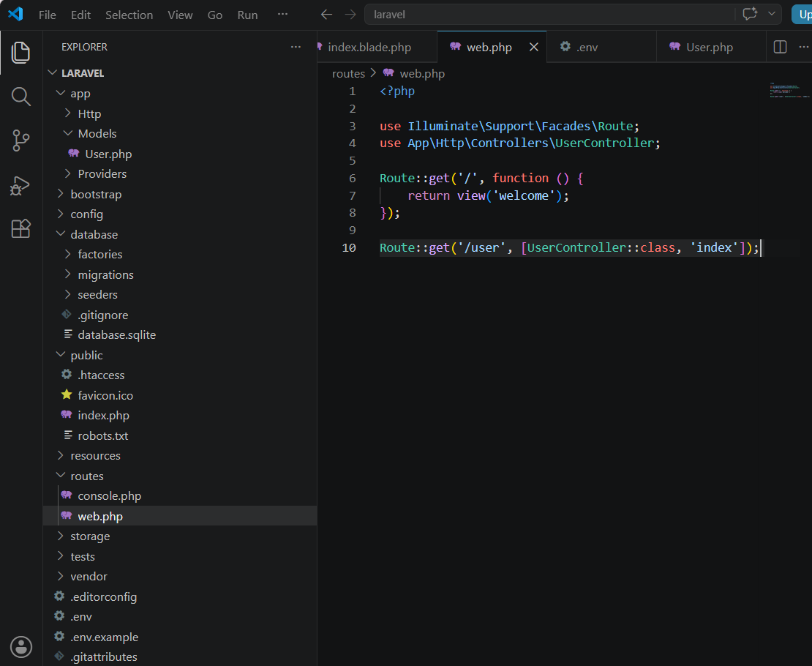Open database.sqlite in the explorer

180,334
